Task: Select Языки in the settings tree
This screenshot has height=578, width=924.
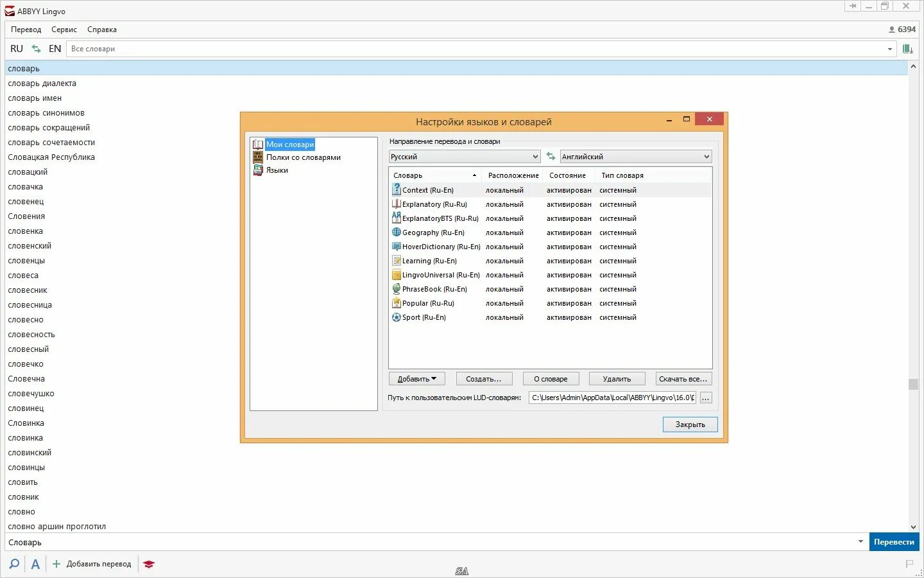Action: point(277,170)
